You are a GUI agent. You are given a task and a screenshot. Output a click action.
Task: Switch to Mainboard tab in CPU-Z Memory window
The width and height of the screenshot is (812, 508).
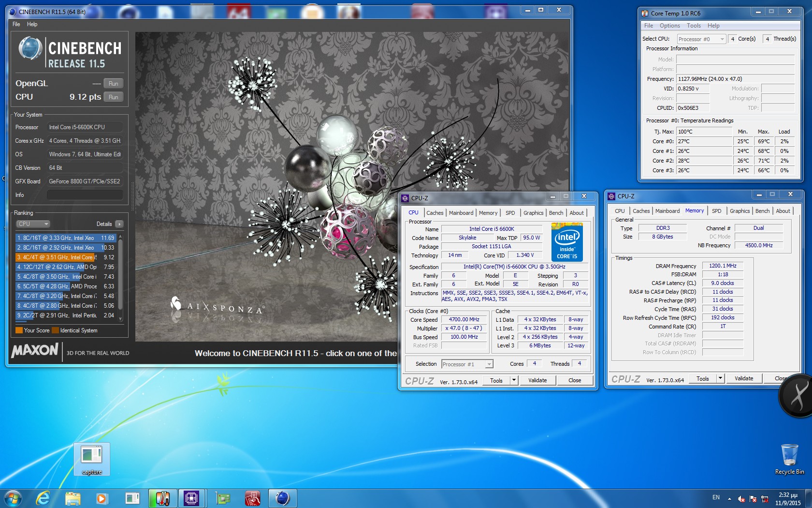(667, 211)
